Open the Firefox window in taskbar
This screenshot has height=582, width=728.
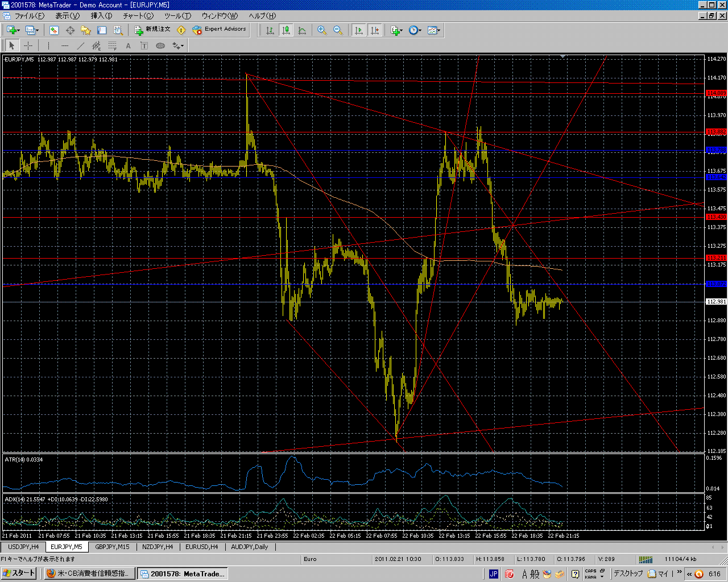[89, 573]
